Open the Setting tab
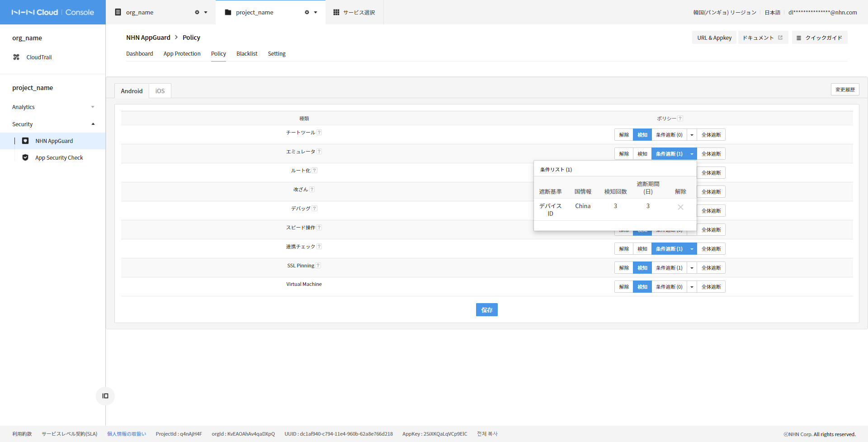868x442 pixels. pyautogui.click(x=277, y=53)
